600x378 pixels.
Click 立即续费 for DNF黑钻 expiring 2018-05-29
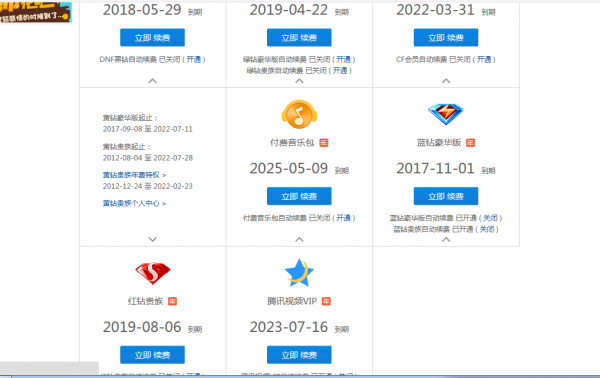152,37
